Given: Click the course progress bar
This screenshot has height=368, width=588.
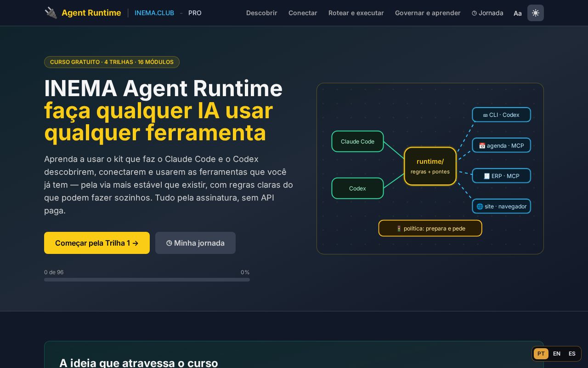Looking at the screenshot, I should [147, 280].
